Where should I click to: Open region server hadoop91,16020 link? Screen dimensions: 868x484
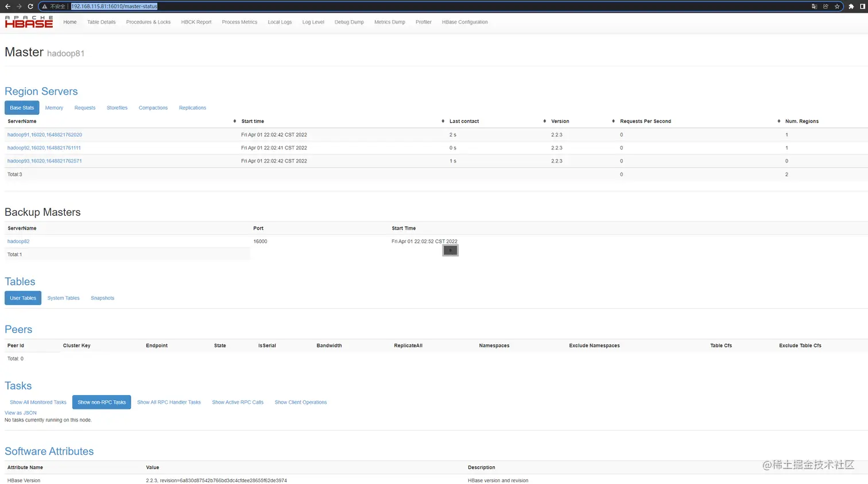[45, 135]
